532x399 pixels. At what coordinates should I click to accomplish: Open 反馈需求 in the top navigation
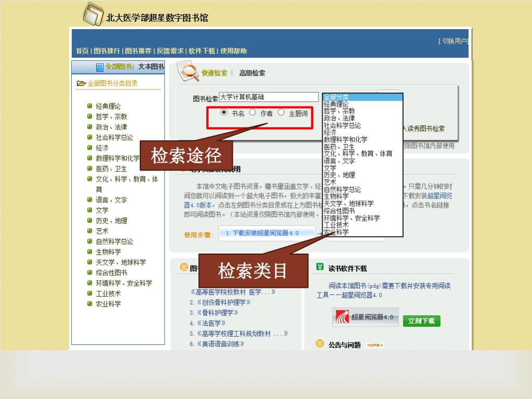pyautogui.click(x=170, y=51)
